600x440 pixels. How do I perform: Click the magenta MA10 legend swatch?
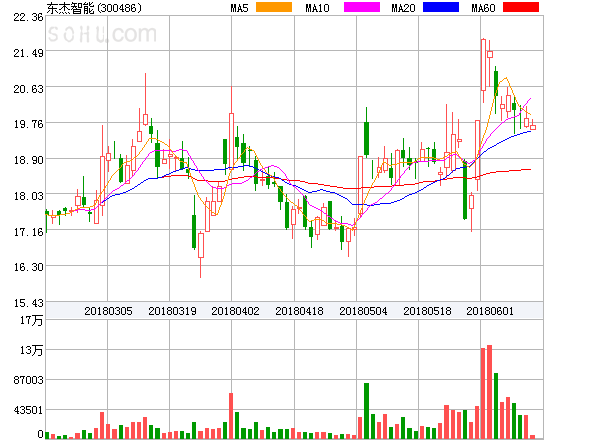click(x=362, y=7)
